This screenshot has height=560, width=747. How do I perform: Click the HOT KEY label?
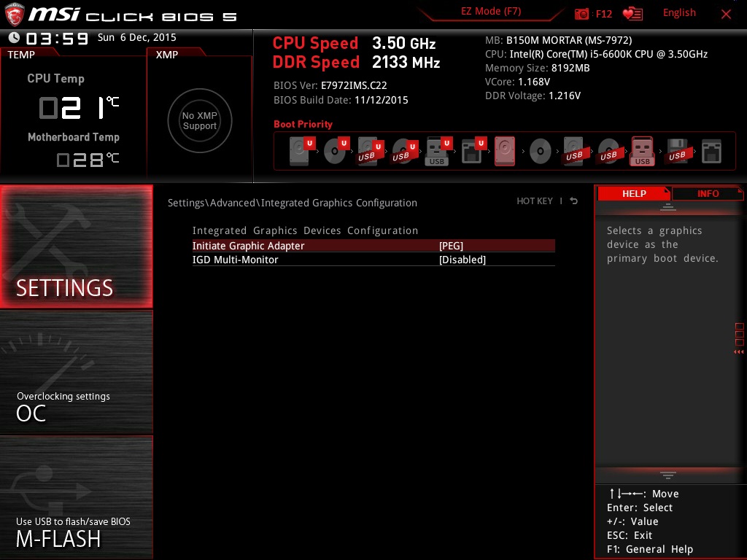point(535,201)
